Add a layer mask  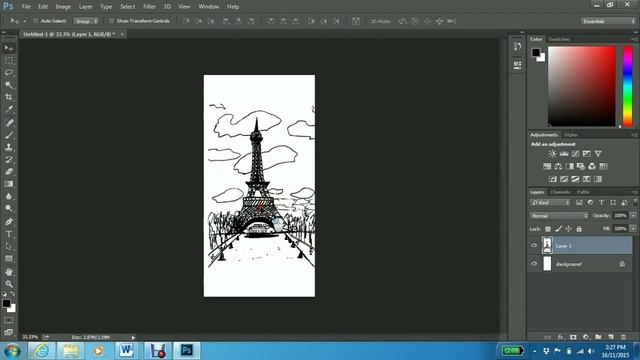click(573, 337)
